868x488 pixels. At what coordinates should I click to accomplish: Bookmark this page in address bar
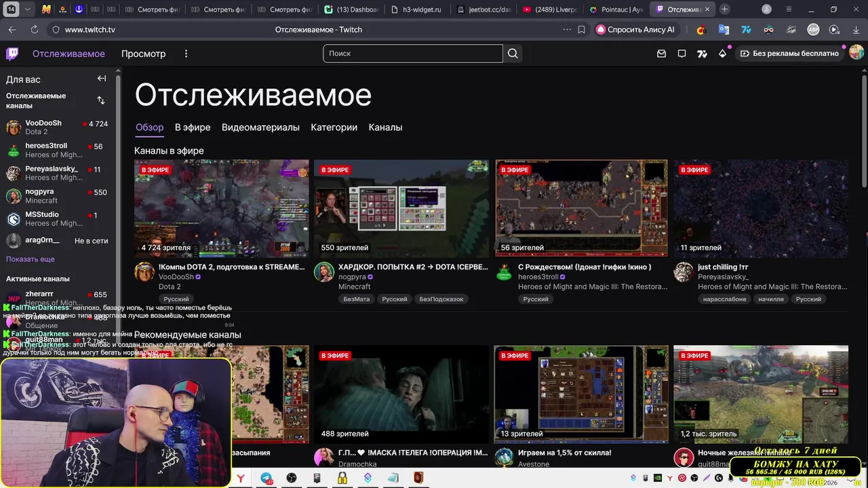pyautogui.click(x=581, y=30)
